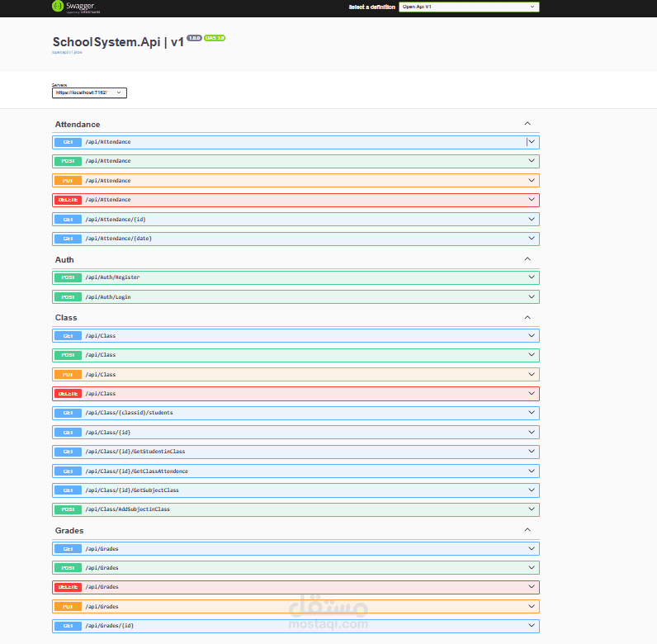Click the PUT badge of /api/Class
This screenshot has width=657, height=644.
click(x=68, y=374)
